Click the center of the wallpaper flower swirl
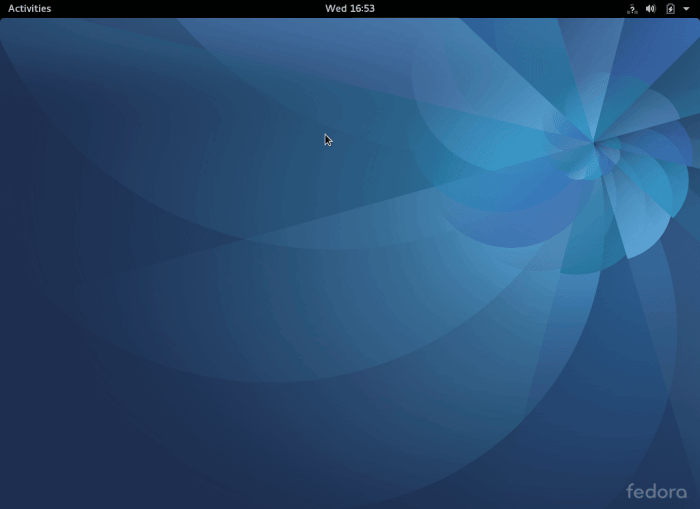 (594, 143)
